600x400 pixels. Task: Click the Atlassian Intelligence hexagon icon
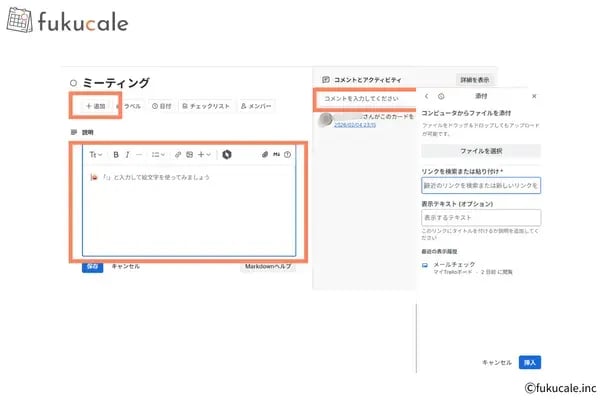[x=227, y=155]
